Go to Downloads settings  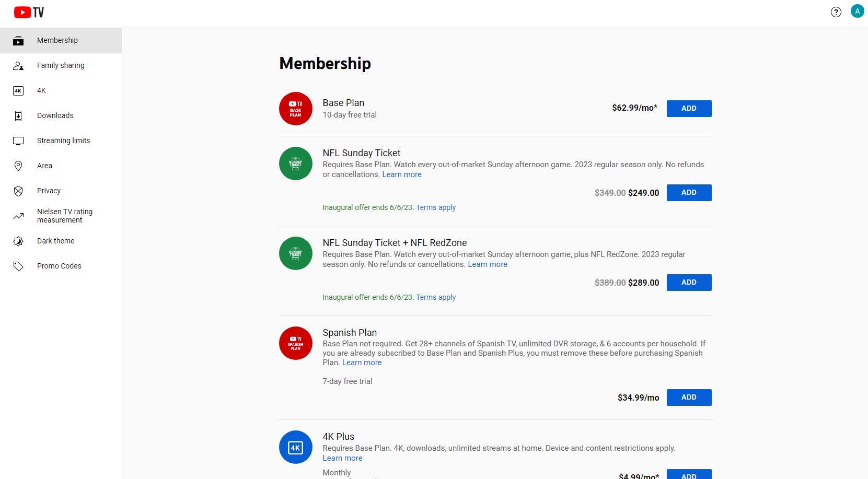61,116
